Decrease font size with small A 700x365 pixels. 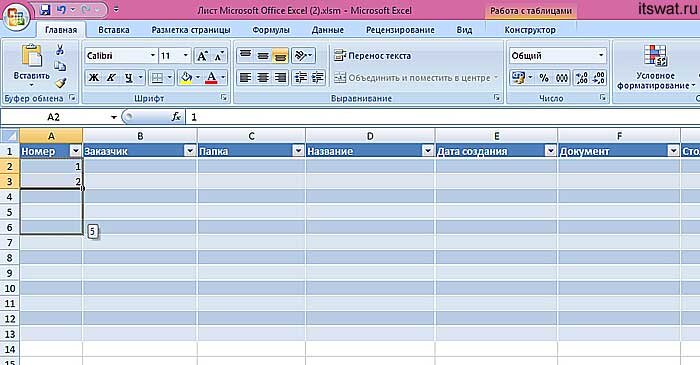click(219, 56)
